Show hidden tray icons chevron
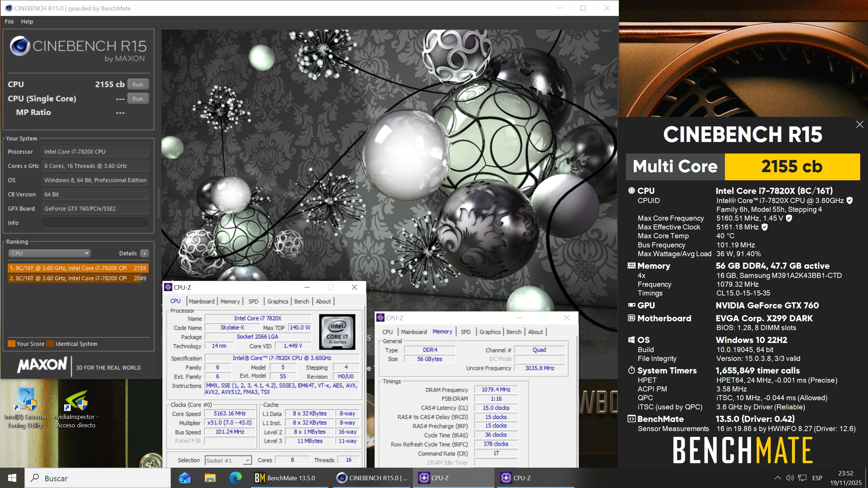The width and height of the screenshot is (868, 488). (778, 478)
